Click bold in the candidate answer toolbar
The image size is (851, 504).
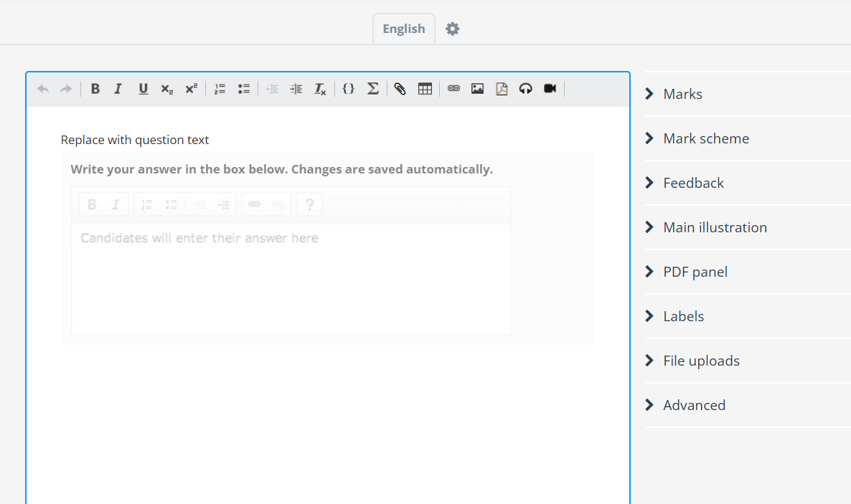(x=92, y=204)
